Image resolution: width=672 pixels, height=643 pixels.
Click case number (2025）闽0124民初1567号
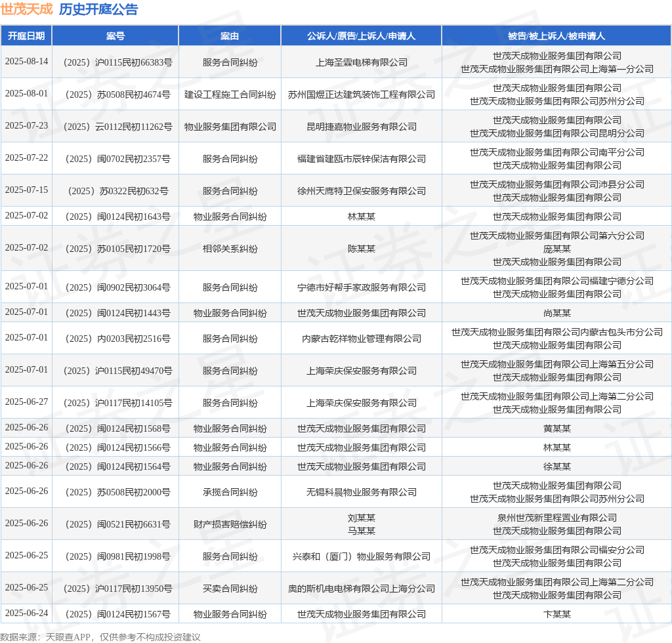click(x=118, y=614)
